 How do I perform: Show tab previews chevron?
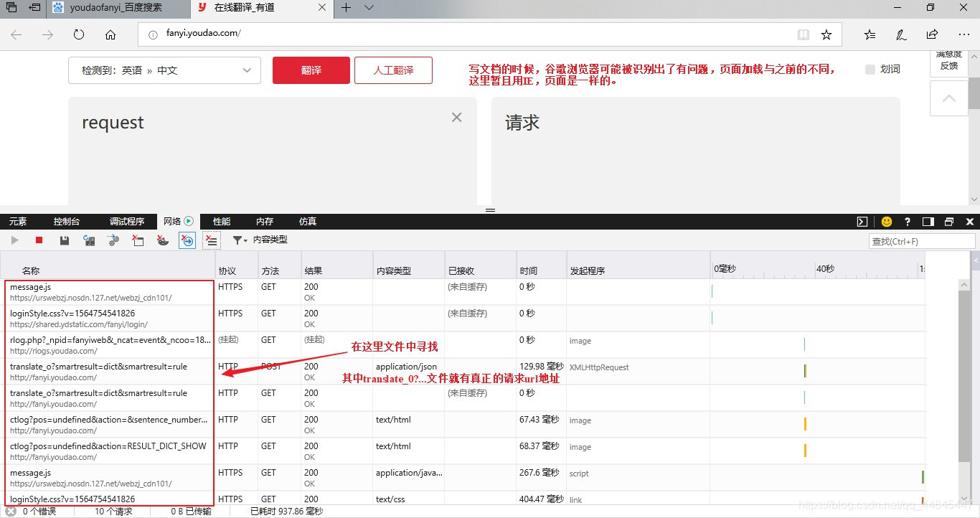(369, 8)
